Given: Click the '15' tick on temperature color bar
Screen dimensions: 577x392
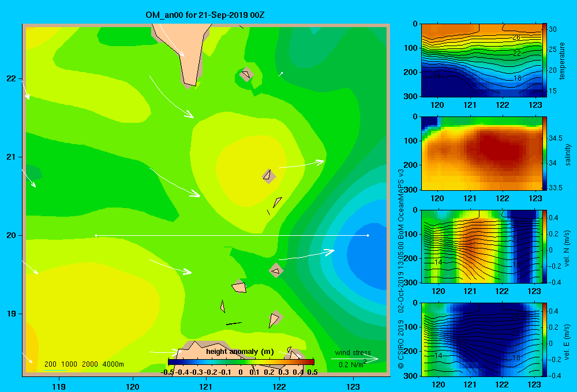Looking at the screenshot, I should [x=553, y=91].
